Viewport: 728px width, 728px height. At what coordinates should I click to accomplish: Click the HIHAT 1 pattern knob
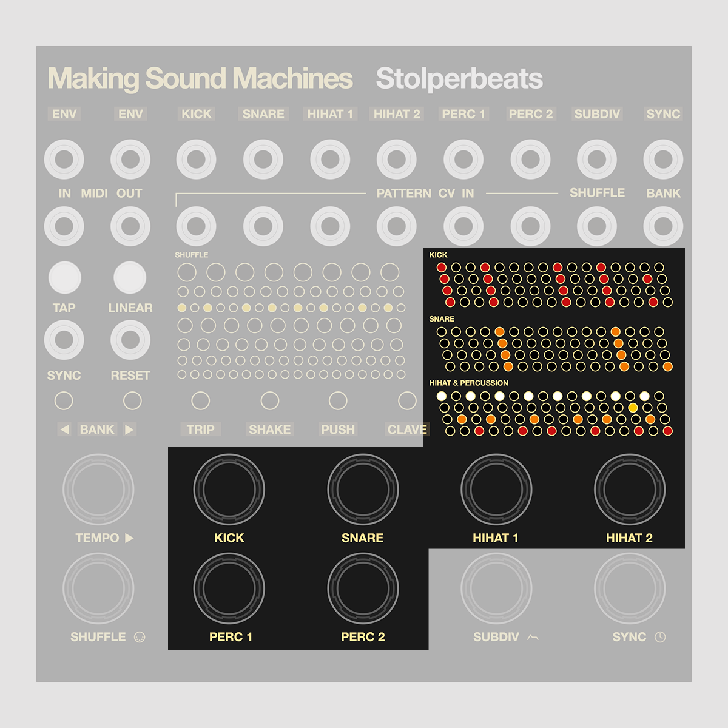pos(496,489)
